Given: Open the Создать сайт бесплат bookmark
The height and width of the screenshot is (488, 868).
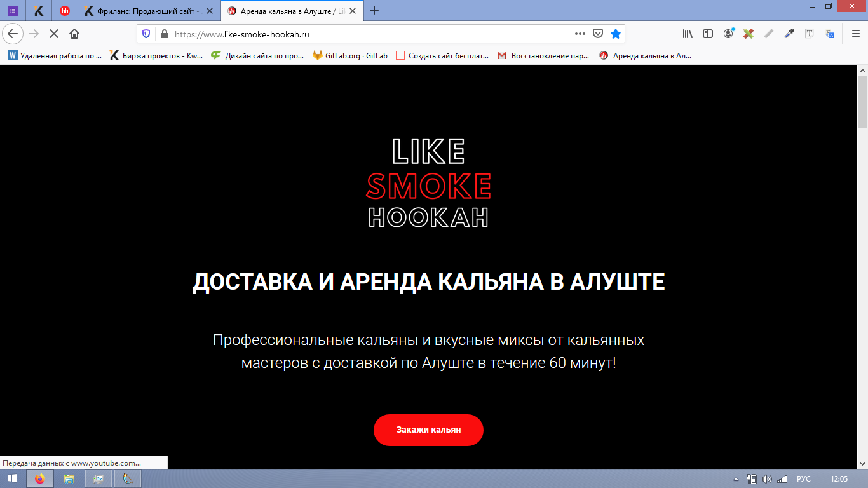Looking at the screenshot, I should pyautogui.click(x=442, y=56).
